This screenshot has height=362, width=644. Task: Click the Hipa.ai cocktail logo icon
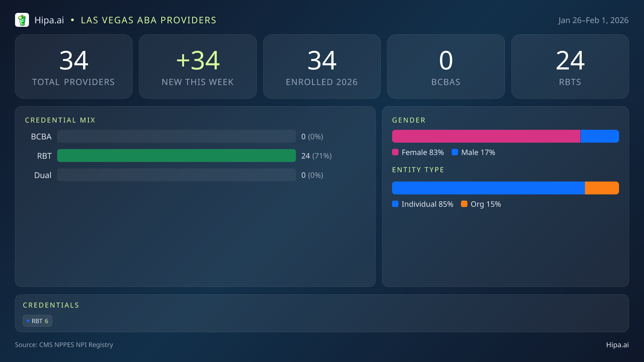(x=22, y=20)
